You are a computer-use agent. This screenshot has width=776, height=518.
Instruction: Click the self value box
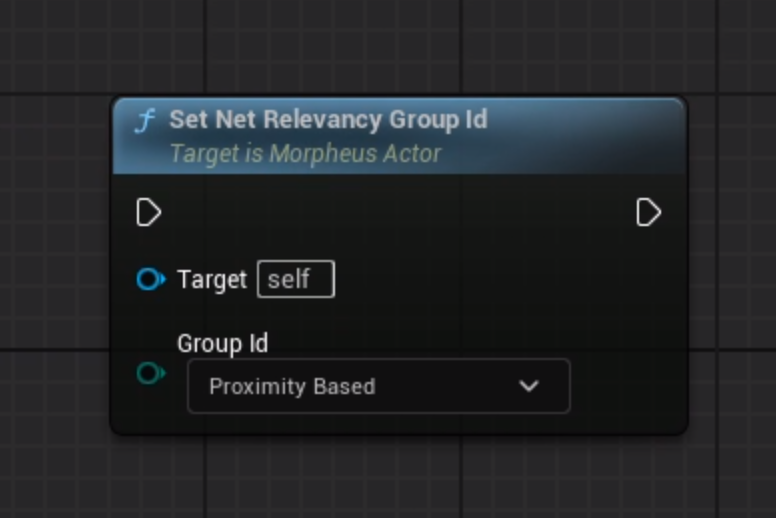coord(295,279)
